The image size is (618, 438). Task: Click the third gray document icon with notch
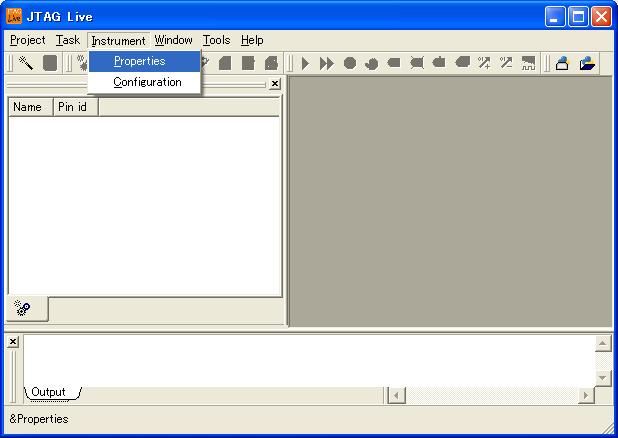coord(272,63)
